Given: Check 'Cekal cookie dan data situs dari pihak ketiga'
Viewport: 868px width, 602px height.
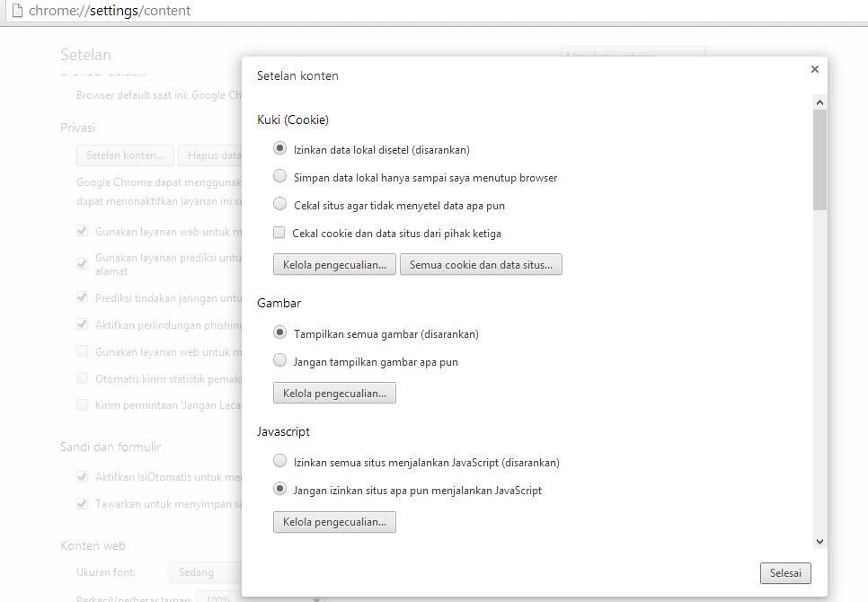Looking at the screenshot, I should [x=279, y=233].
